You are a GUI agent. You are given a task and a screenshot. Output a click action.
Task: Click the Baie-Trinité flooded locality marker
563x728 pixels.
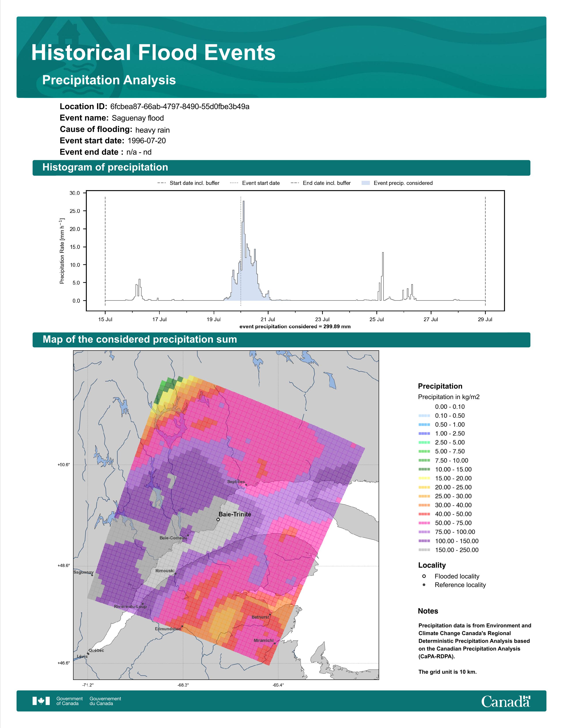(x=218, y=519)
